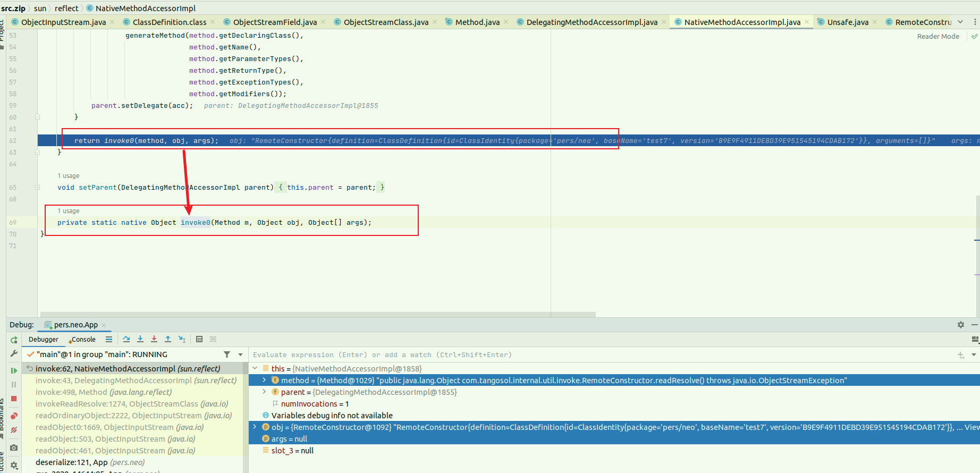Open debug tool window gear options
980x473 pixels.
pyautogui.click(x=961, y=325)
